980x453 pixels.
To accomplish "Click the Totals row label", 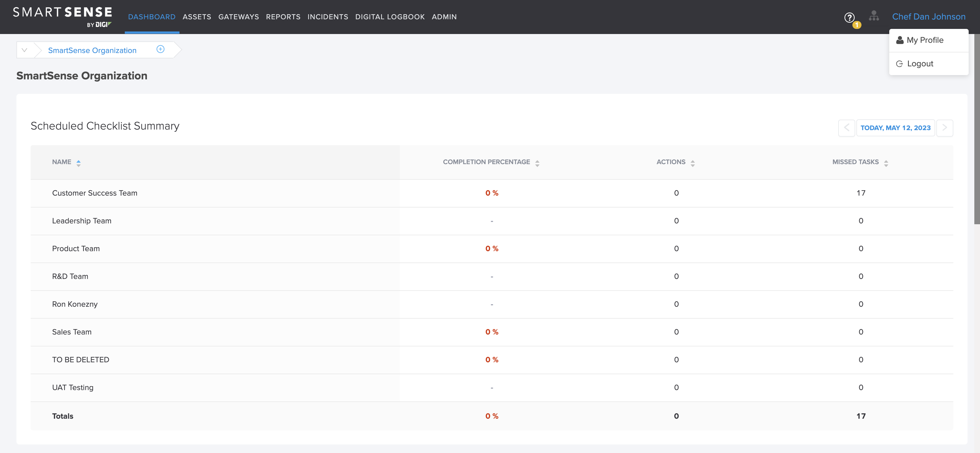I will 62,416.
